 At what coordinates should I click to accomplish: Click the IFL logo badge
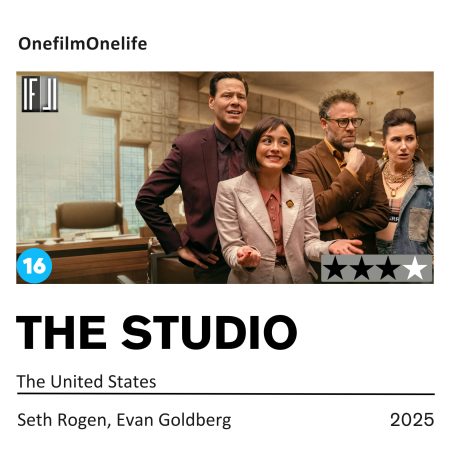pyautogui.click(x=40, y=94)
